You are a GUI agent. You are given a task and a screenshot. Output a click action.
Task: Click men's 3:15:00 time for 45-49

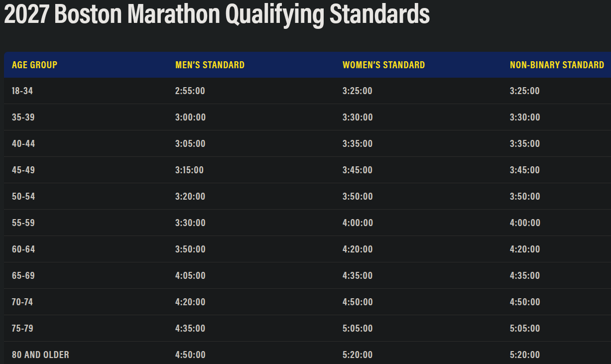[189, 170]
